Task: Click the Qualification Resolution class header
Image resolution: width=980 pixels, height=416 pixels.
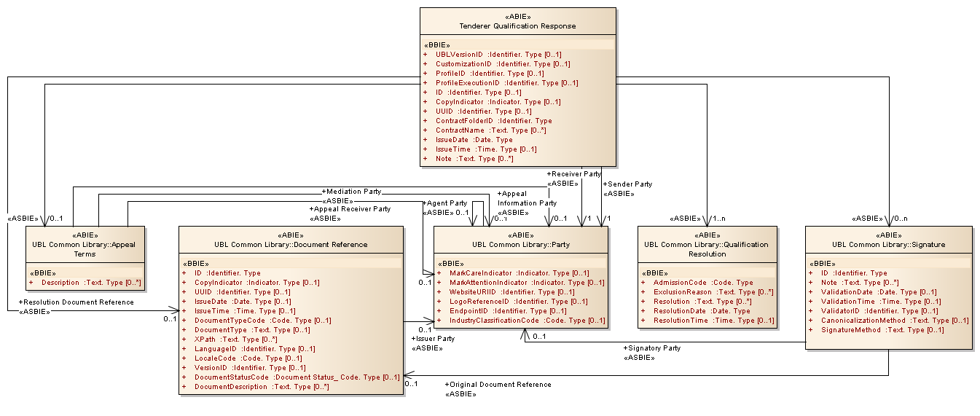Action: click(x=707, y=249)
